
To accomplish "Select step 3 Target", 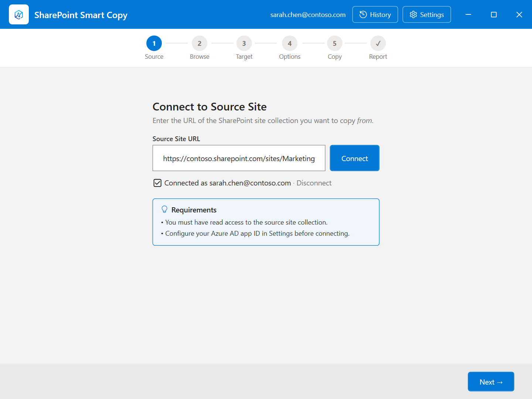I will coord(244,48).
